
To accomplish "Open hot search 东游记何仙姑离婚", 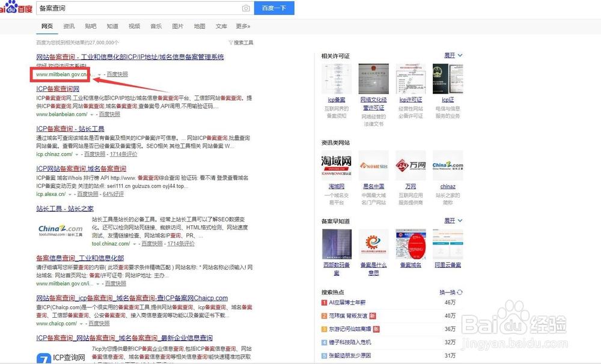I will tap(350, 329).
